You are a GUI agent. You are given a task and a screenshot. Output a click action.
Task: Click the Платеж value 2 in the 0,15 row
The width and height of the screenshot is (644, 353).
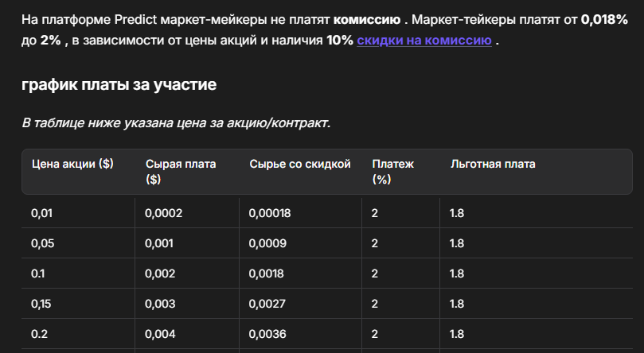tap(375, 304)
